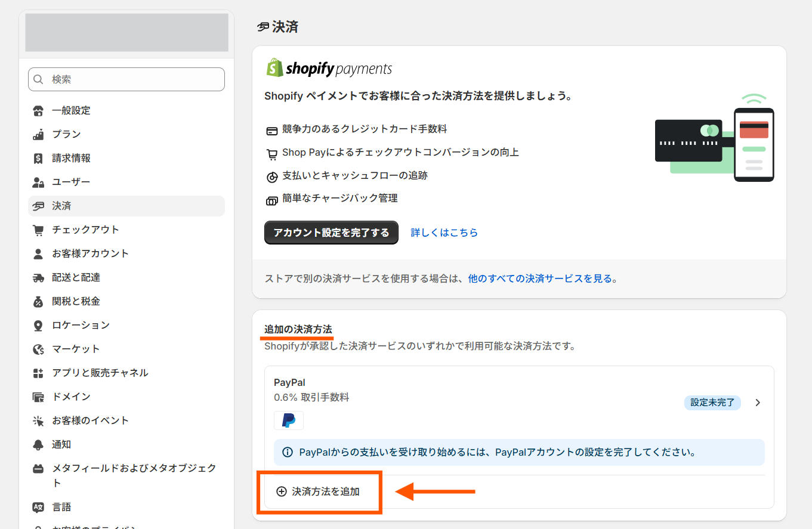Click the チェックアウト cart icon
812x529 pixels.
[38, 230]
